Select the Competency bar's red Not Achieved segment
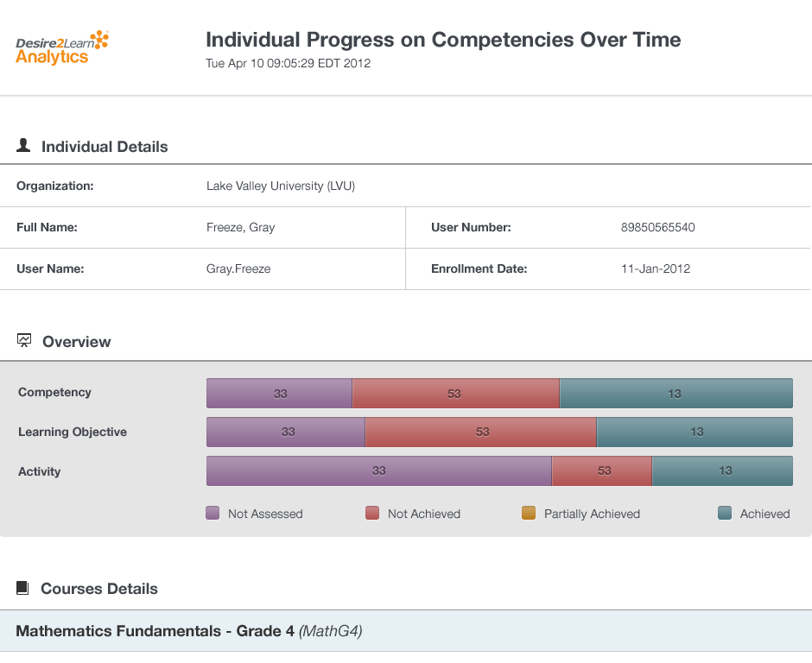 (455, 393)
